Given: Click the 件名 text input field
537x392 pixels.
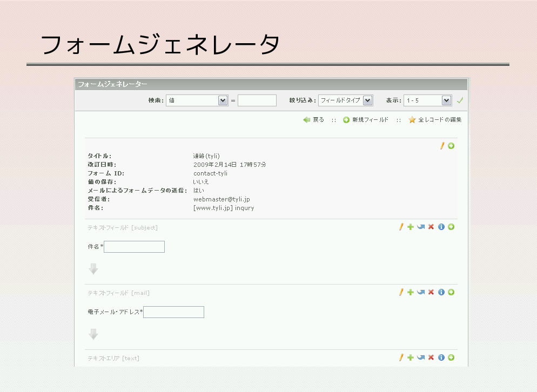Looking at the screenshot, I should click(x=134, y=247).
